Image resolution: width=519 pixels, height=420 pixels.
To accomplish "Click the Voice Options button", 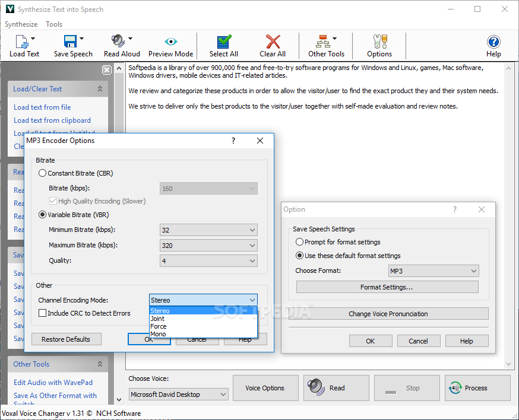I will [265, 388].
